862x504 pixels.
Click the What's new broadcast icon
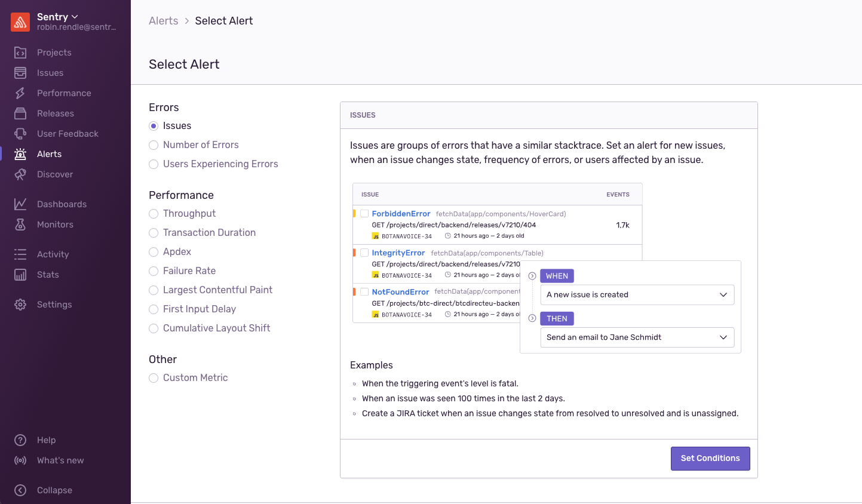coord(20,460)
